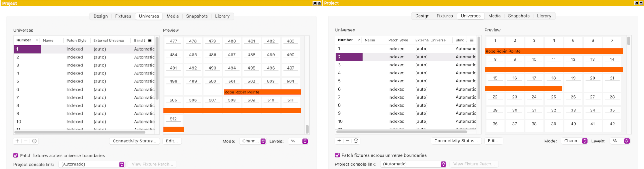Expand Project console link dropdown in left panel
This screenshot has height=169, width=644.
[92, 164]
